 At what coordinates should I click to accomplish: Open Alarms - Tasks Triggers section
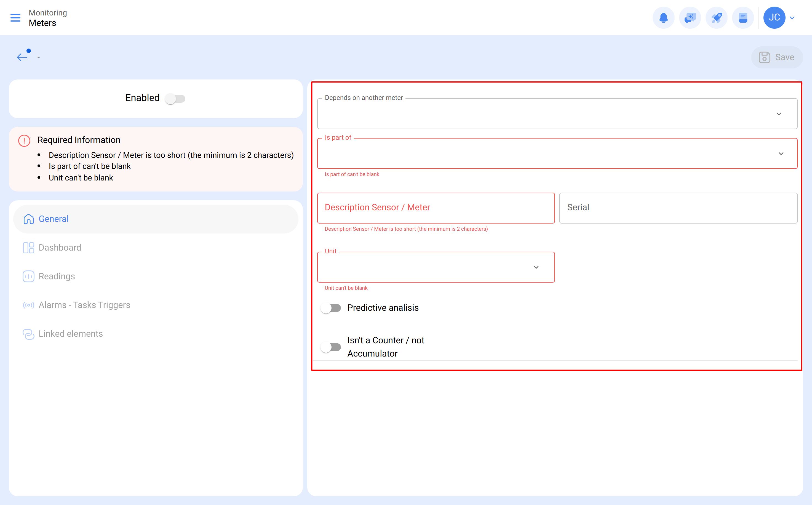point(156,305)
